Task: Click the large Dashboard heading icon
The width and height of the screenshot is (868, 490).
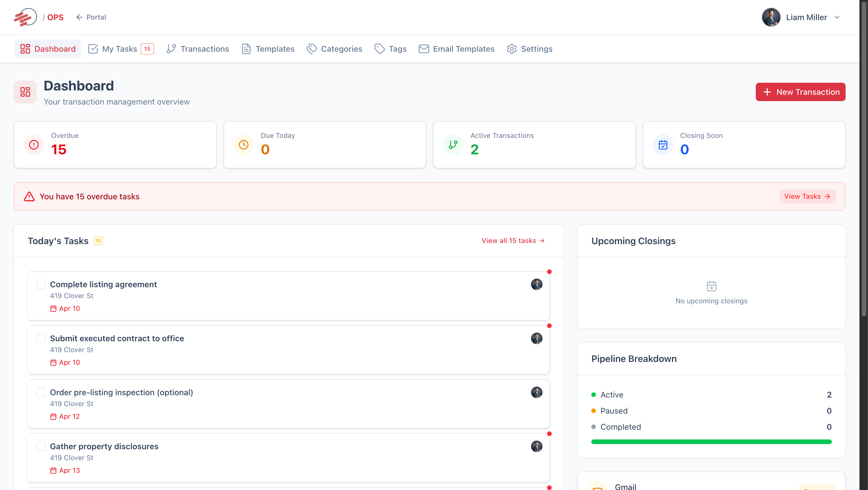Action: click(25, 92)
